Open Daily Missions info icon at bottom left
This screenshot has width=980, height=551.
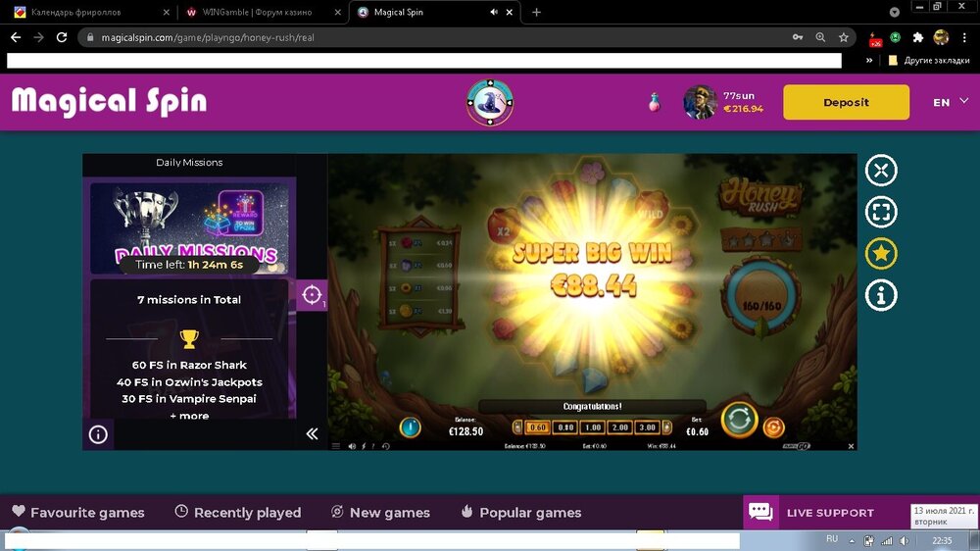coord(98,434)
